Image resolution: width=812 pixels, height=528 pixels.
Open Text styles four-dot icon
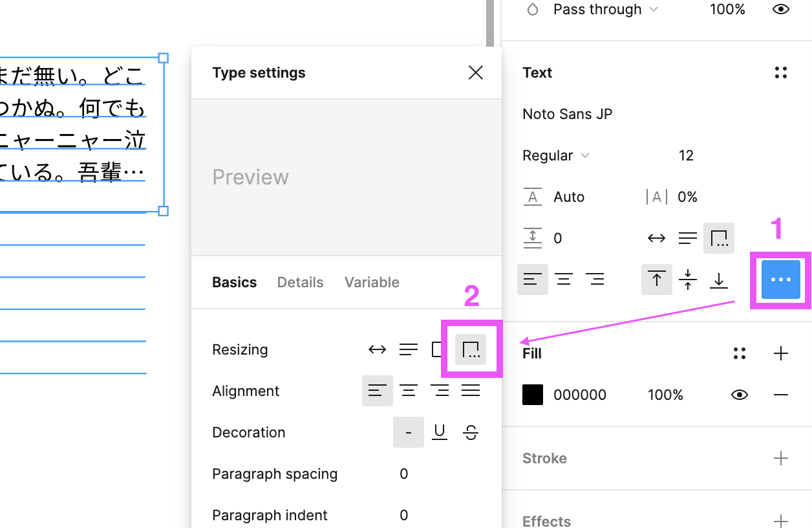[x=781, y=72]
